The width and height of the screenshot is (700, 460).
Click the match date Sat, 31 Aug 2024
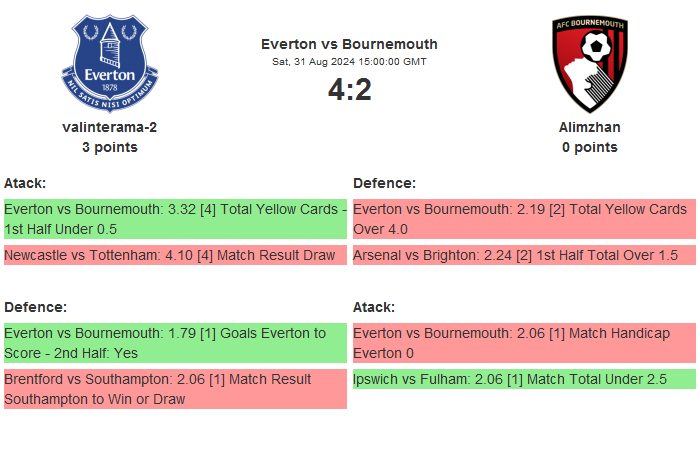tap(349, 62)
